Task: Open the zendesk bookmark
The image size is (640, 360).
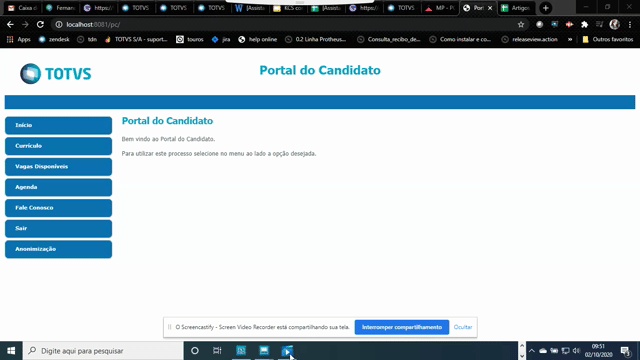Action: coord(54,40)
